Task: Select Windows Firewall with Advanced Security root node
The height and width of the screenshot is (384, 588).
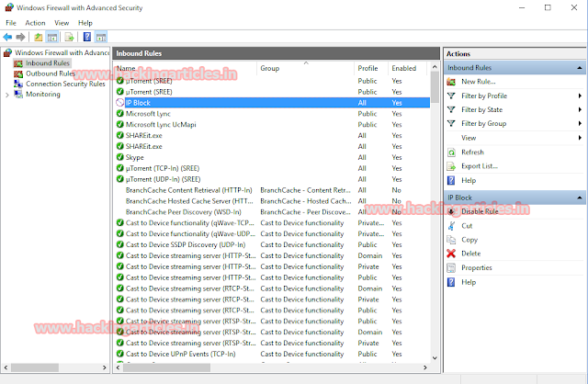Action: click(x=62, y=53)
